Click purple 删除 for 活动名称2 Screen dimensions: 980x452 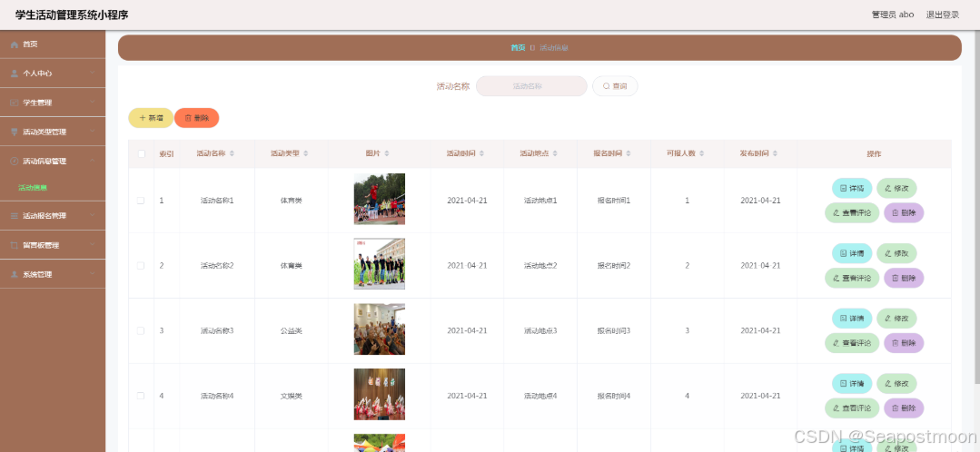coord(904,278)
